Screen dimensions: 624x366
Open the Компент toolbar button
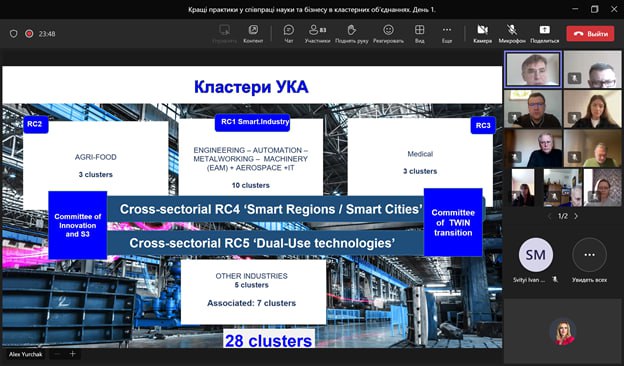(x=253, y=33)
